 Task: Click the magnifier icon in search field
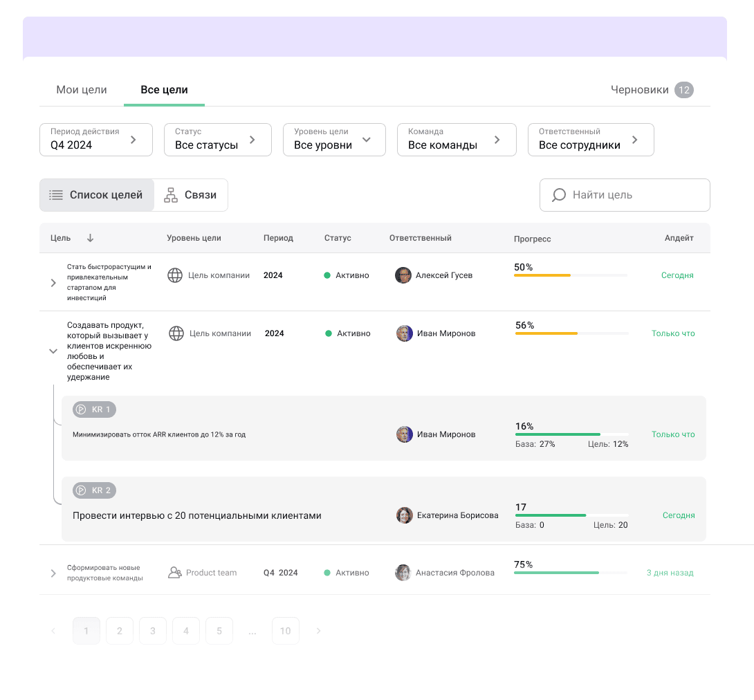pyautogui.click(x=558, y=195)
